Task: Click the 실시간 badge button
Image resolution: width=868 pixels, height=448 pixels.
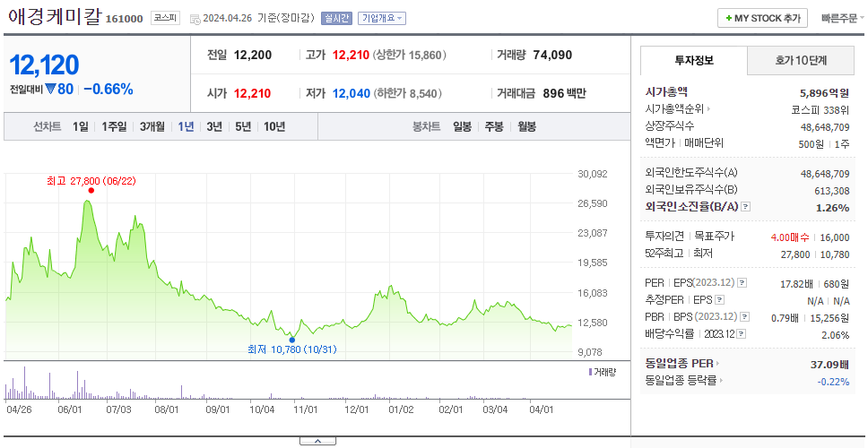Action: [336, 18]
